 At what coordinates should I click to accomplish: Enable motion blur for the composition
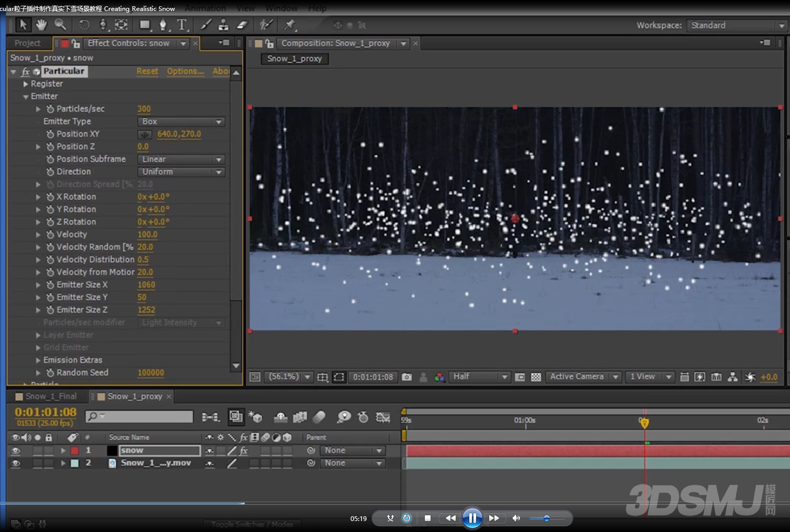click(319, 417)
